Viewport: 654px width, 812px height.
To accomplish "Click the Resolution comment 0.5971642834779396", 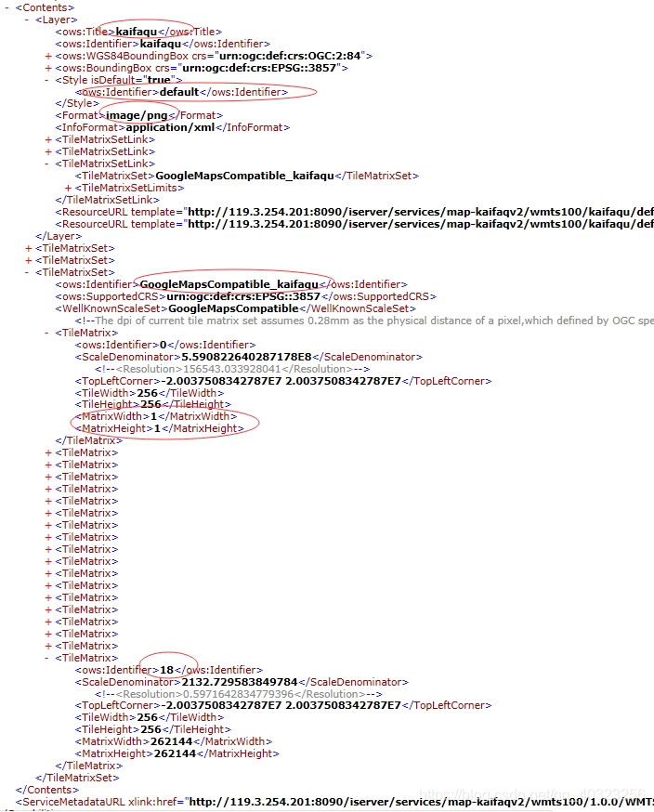I will pyautogui.click(x=238, y=694).
